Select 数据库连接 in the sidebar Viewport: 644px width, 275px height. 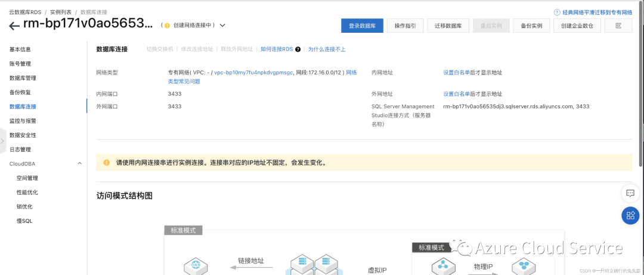pyautogui.click(x=23, y=107)
